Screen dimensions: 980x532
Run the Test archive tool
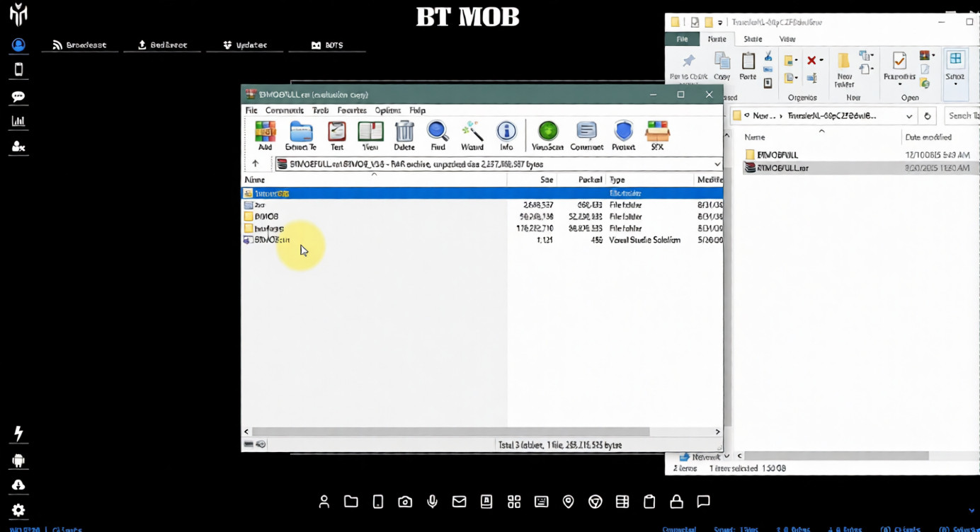point(337,135)
